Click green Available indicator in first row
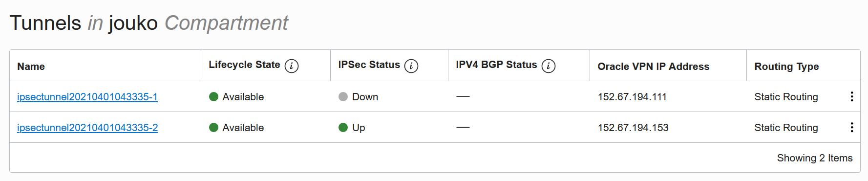This screenshot has width=868, height=181. [213, 96]
